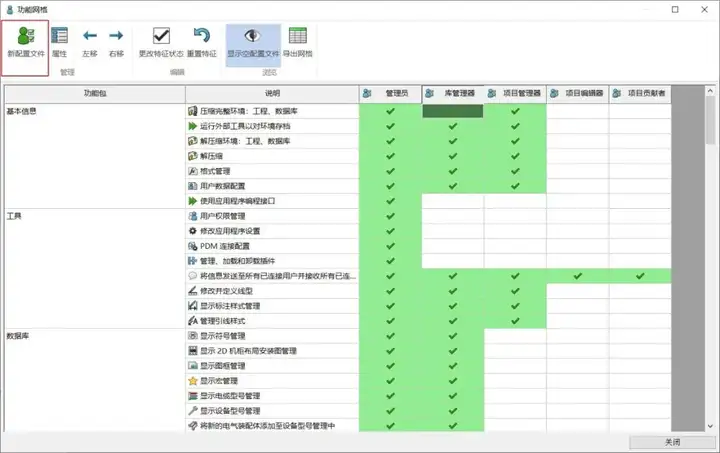Click the icon beside 显示电缆型号管理
The width and height of the screenshot is (720, 453).
(193, 396)
